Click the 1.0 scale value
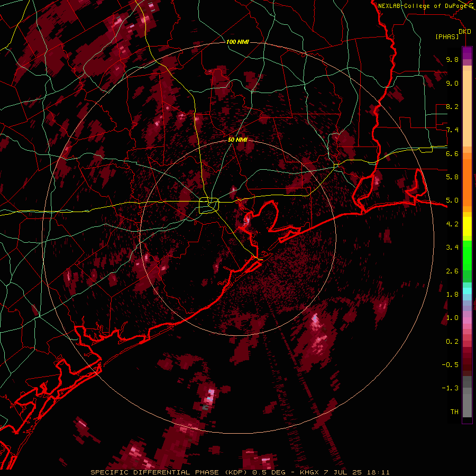The image size is (476, 476). pos(452,318)
